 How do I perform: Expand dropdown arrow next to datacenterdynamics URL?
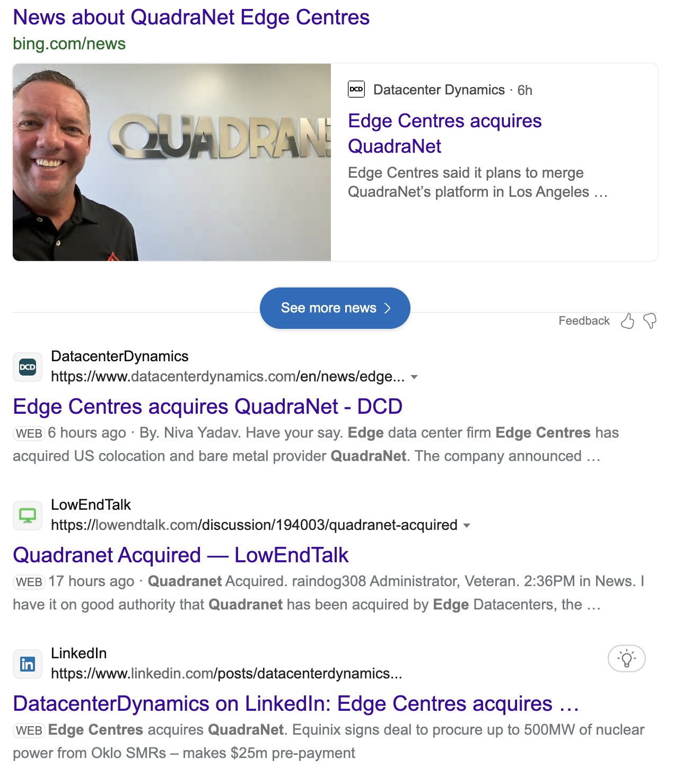coord(415,377)
